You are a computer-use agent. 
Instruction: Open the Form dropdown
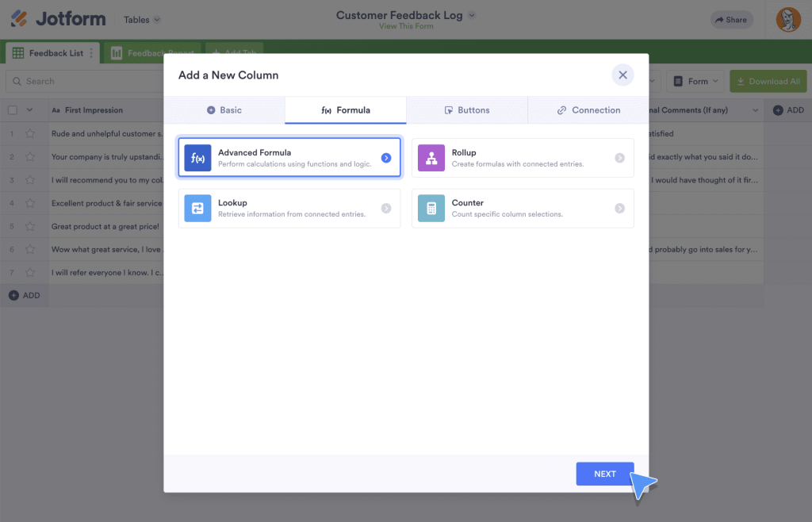(x=697, y=81)
